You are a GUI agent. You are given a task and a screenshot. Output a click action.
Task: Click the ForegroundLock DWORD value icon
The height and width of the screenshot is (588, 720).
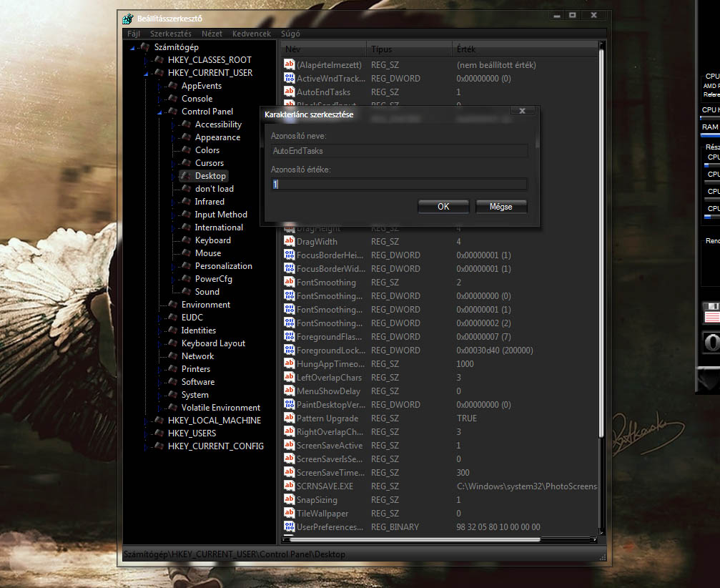tap(290, 351)
